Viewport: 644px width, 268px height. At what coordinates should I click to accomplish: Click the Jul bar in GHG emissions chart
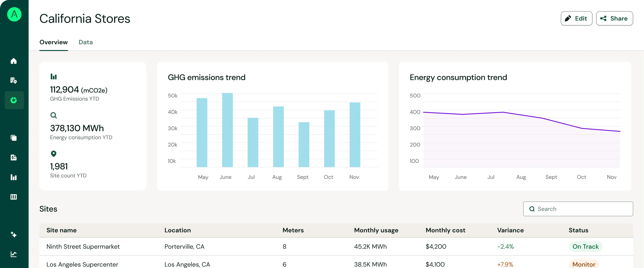(253, 142)
